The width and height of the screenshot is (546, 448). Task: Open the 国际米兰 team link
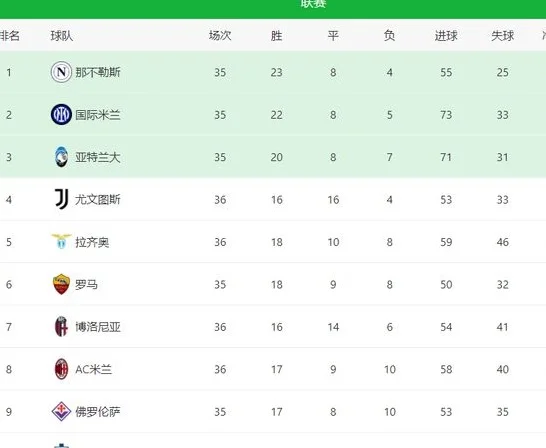coord(98,115)
